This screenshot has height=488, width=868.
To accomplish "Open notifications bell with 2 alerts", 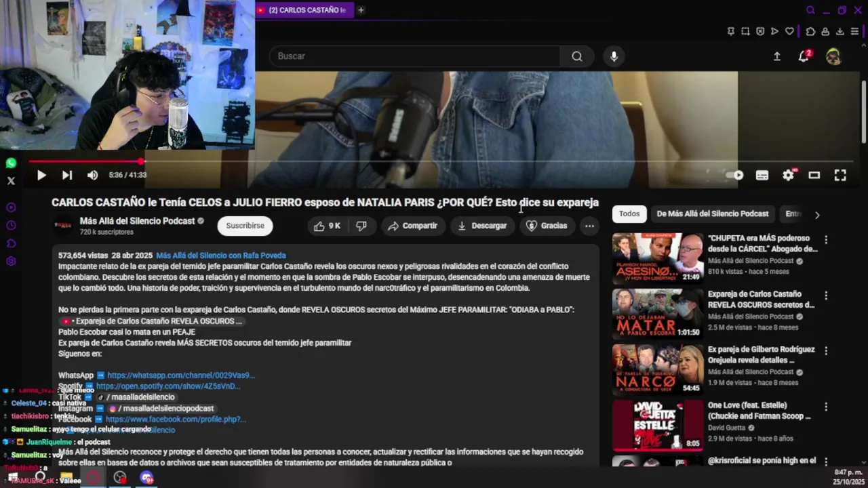I will click(804, 56).
